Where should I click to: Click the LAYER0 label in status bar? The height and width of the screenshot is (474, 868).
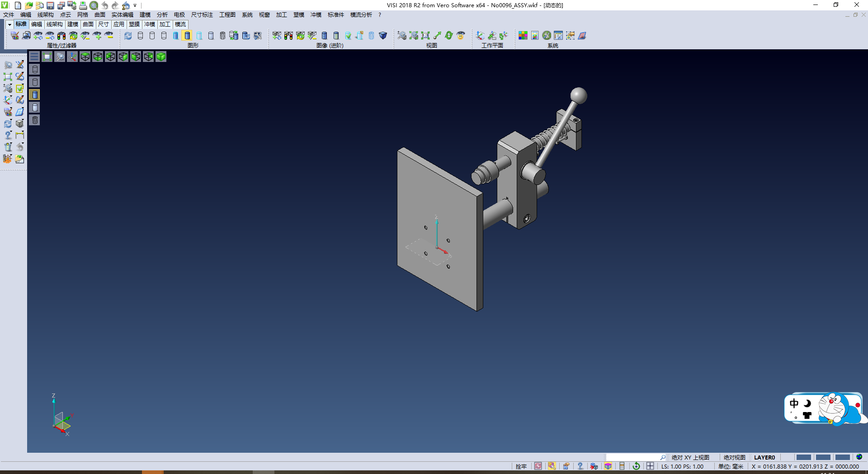(764, 457)
